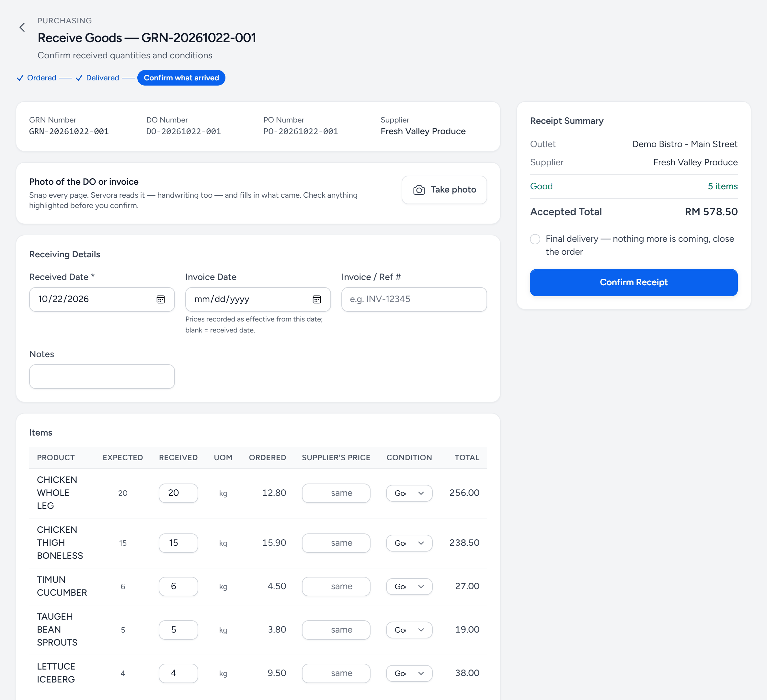Click the PO-20261022-001 PO number
Viewport: 767px width, 700px height.
[x=301, y=132]
